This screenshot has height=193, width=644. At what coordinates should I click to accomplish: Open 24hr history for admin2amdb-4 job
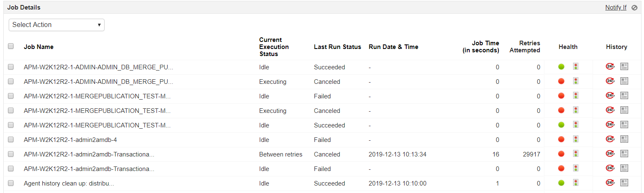[610, 139]
